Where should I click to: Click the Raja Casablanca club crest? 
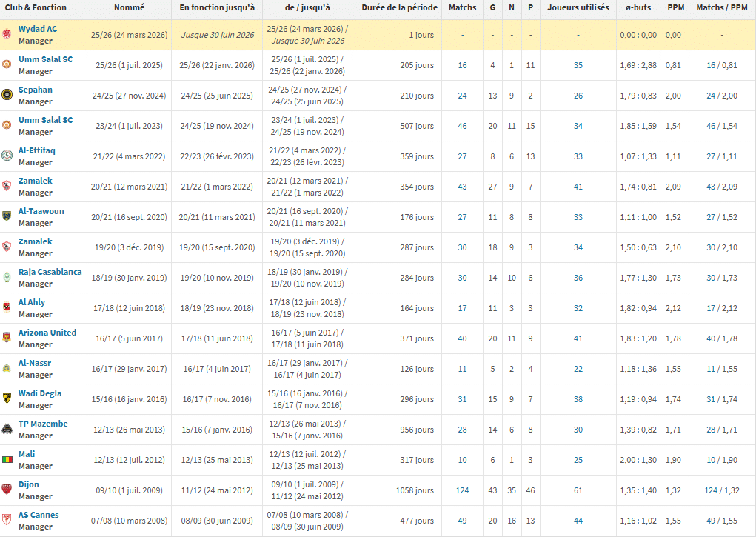pos(7,277)
